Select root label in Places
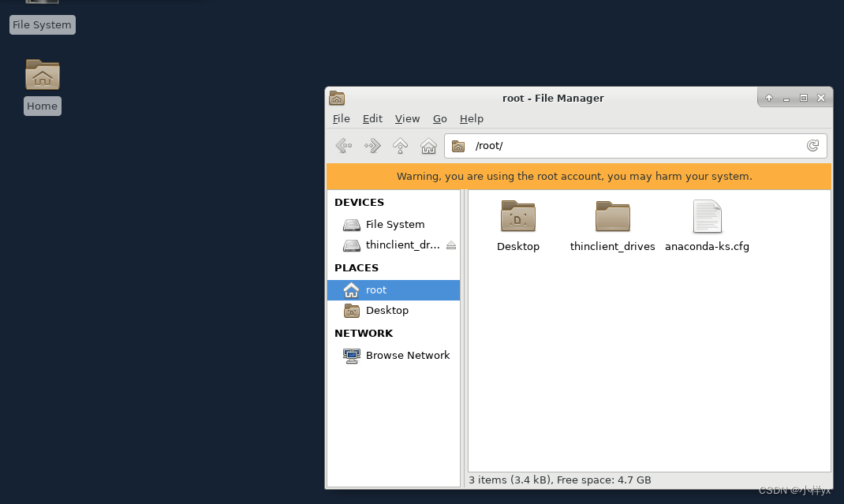Viewport: 844px width, 504px height. [x=376, y=289]
